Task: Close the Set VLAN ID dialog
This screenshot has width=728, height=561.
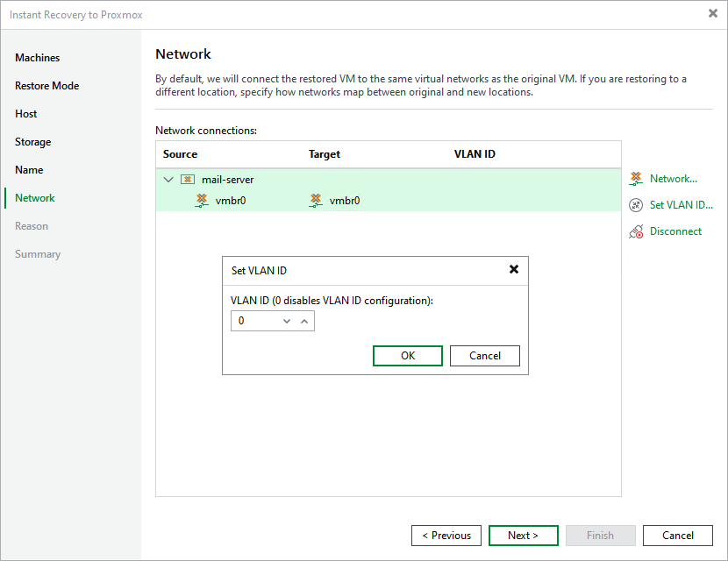Action: pyautogui.click(x=513, y=270)
